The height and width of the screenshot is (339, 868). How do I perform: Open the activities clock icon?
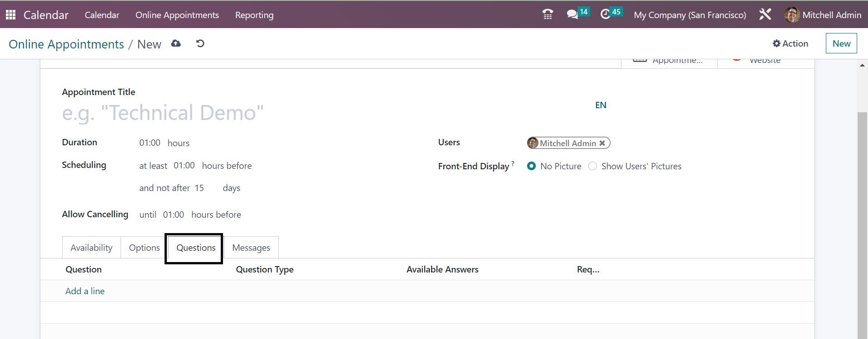(605, 14)
